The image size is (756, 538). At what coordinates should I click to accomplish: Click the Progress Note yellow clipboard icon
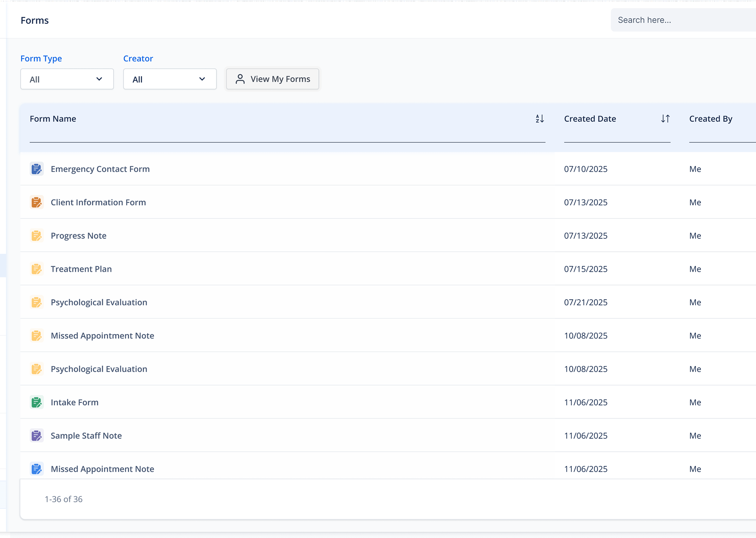36,236
